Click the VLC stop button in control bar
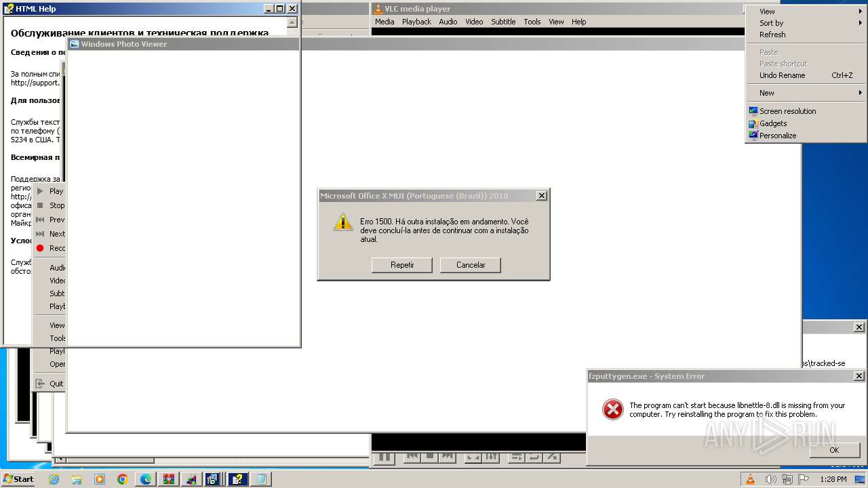Screen dimensions: 868x488 tap(429, 457)
